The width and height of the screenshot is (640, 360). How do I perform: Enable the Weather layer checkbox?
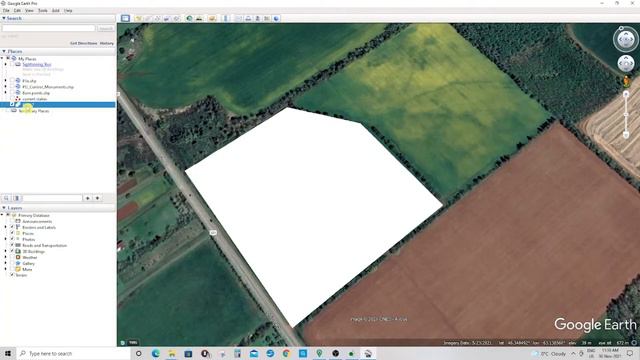[x=12, y=257]
